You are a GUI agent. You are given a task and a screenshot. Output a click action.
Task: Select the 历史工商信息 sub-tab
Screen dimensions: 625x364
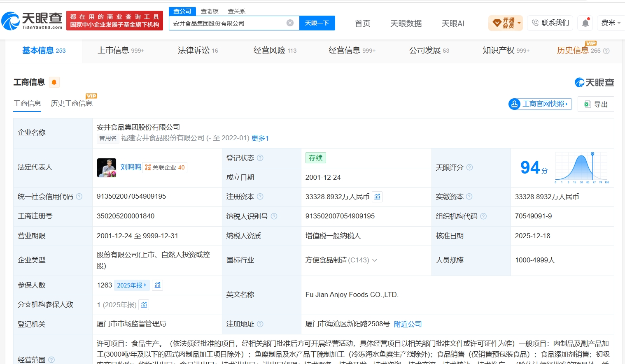71,104
